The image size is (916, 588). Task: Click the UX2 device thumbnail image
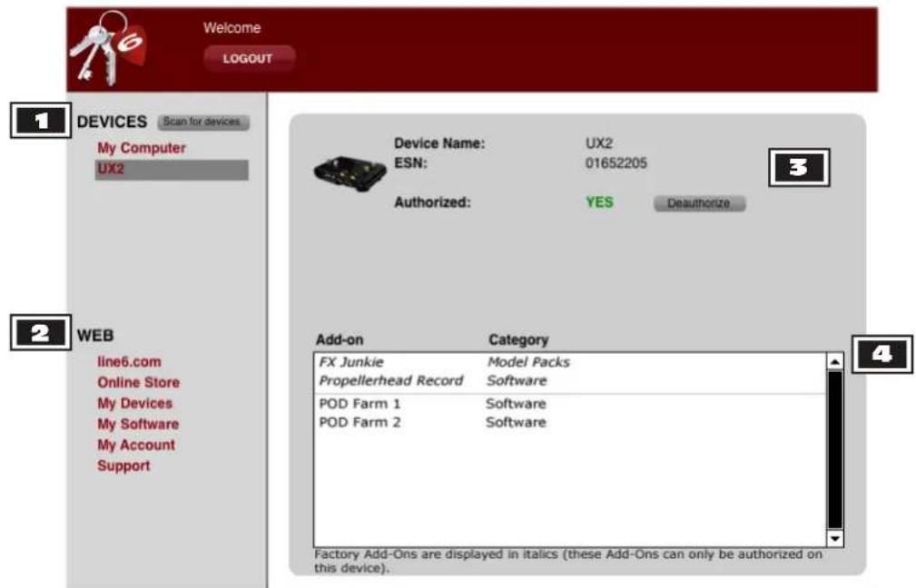pyautogui.click(x=350, y=173)
